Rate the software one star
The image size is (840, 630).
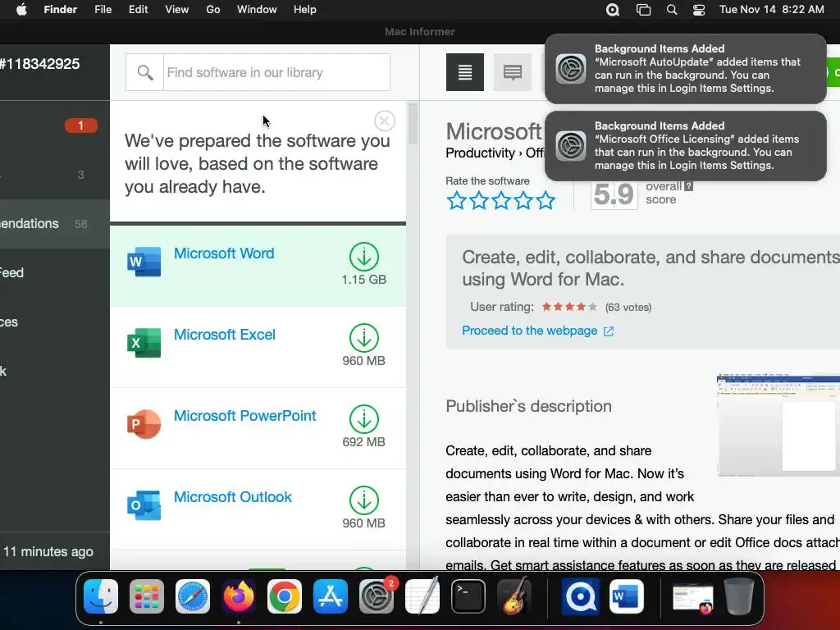(x=456, y=201)
